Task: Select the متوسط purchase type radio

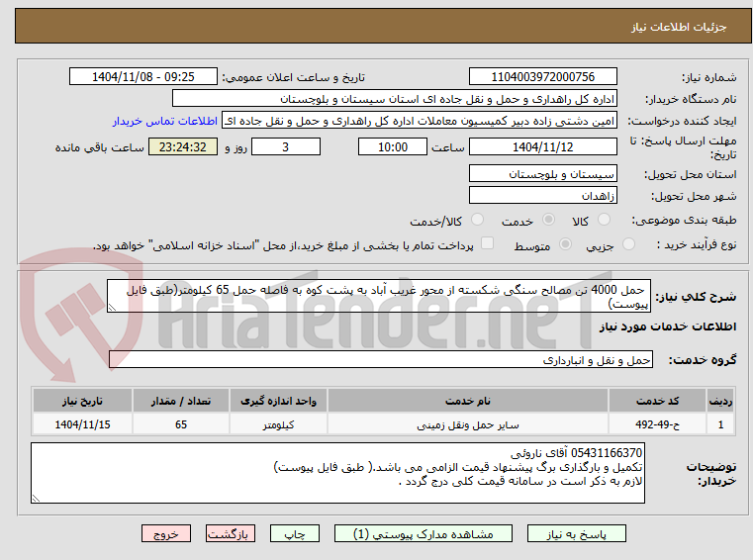Action: (566, 244)
